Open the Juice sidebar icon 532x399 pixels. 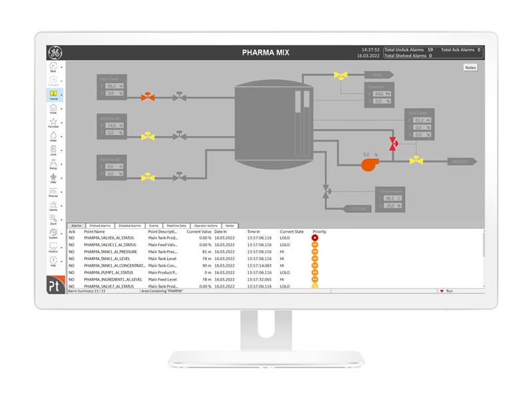[x=53, y=149]
